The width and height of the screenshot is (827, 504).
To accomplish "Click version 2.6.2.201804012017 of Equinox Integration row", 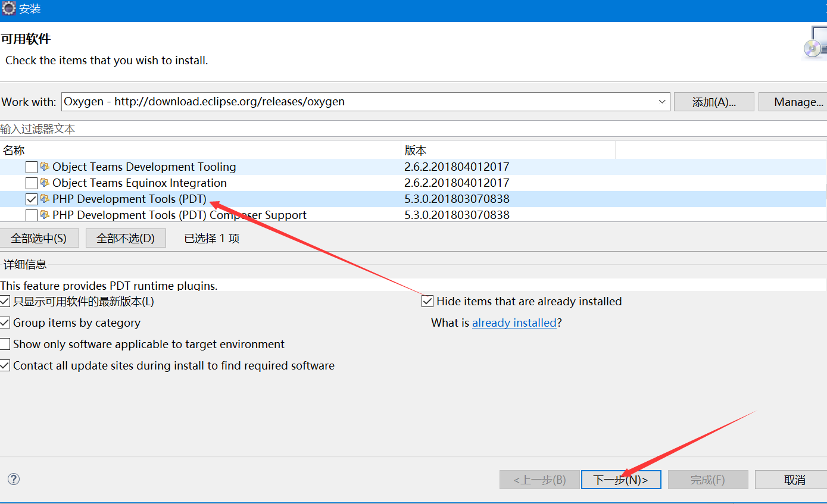I will (x=457, y=183).
